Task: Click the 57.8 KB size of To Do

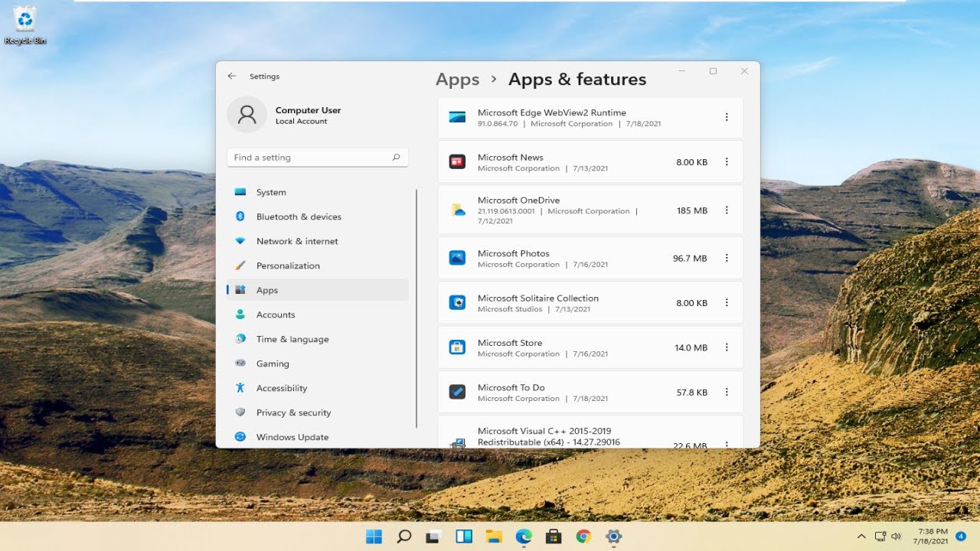Action: tap(692, 392)
